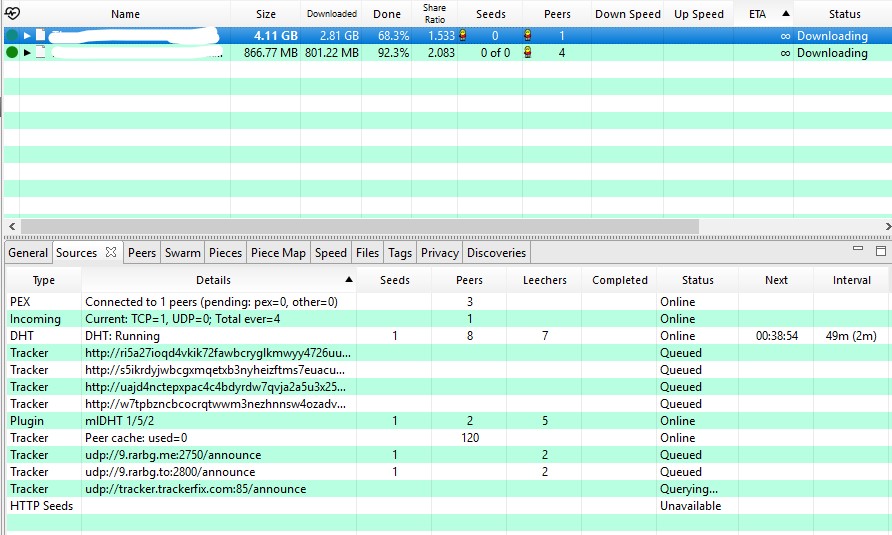Sort torrents by the upper Status column header

pos(844,14)
